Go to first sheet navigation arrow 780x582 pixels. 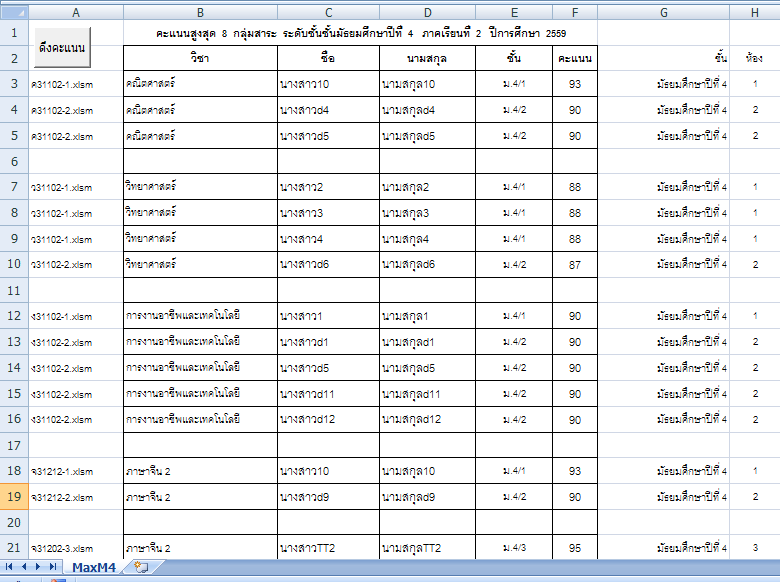[x=11, y=567]
